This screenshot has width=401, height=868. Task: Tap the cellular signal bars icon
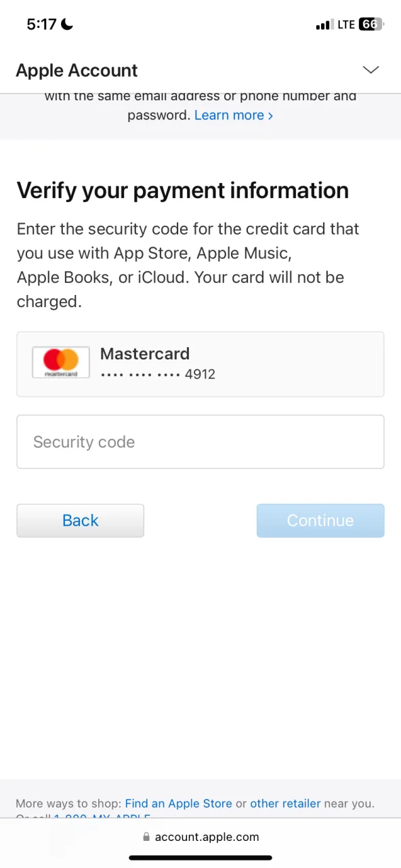[x=324, y=25]
